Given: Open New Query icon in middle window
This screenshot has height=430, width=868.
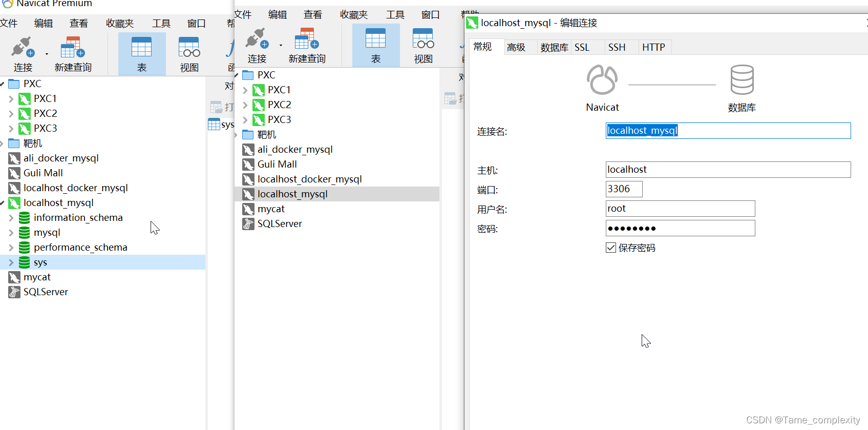Looking at the screenshot, I should [307, 45].
